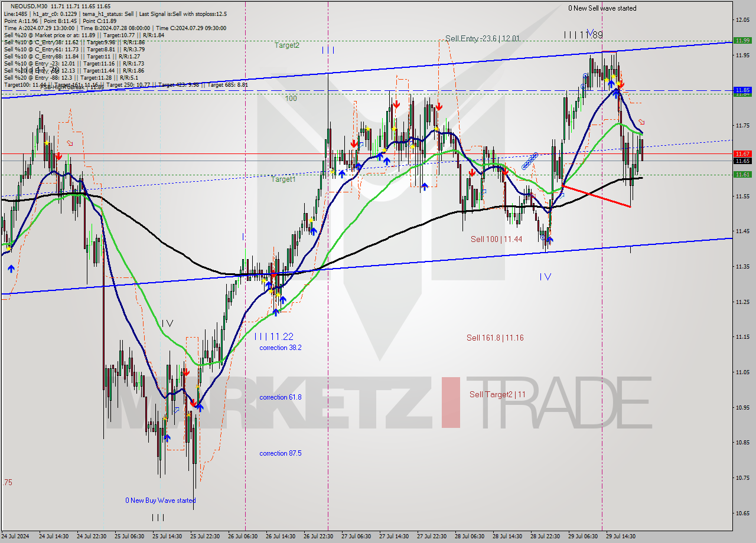Click the '26 Jul 14:30' time axis label
756x543 pixels.
pos(280,537)
